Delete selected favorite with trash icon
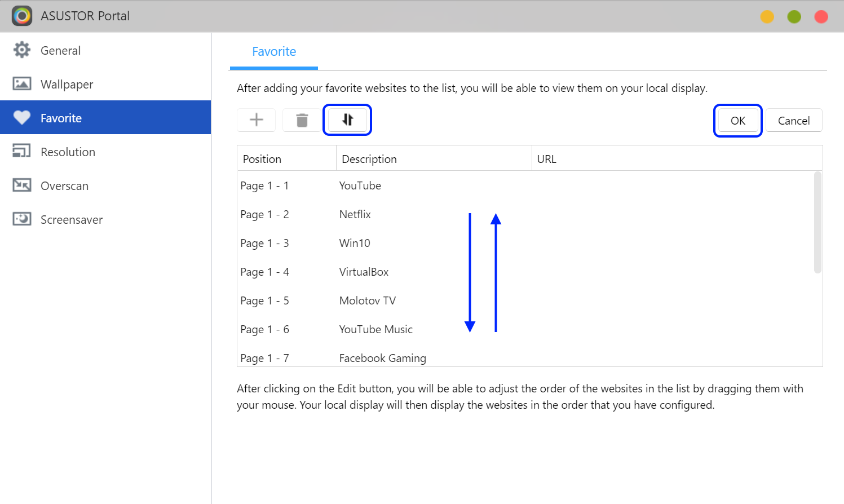 [302, 120]
